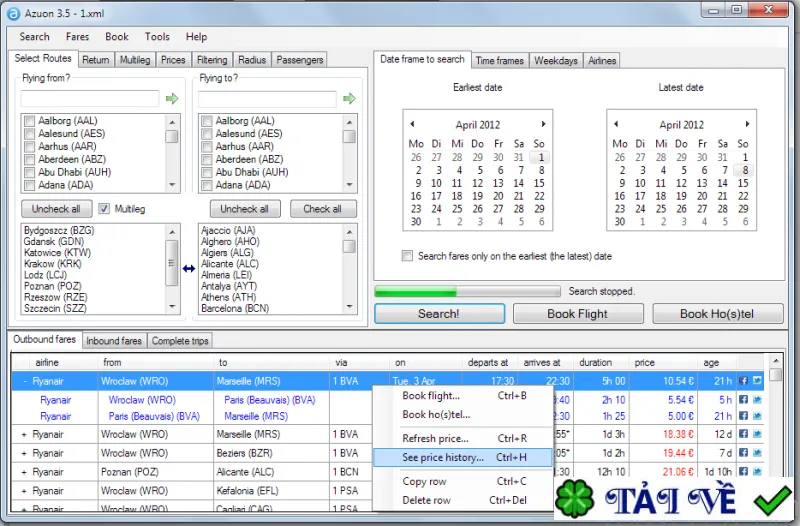Open the Search menu
800x526 pixels.
35,37
